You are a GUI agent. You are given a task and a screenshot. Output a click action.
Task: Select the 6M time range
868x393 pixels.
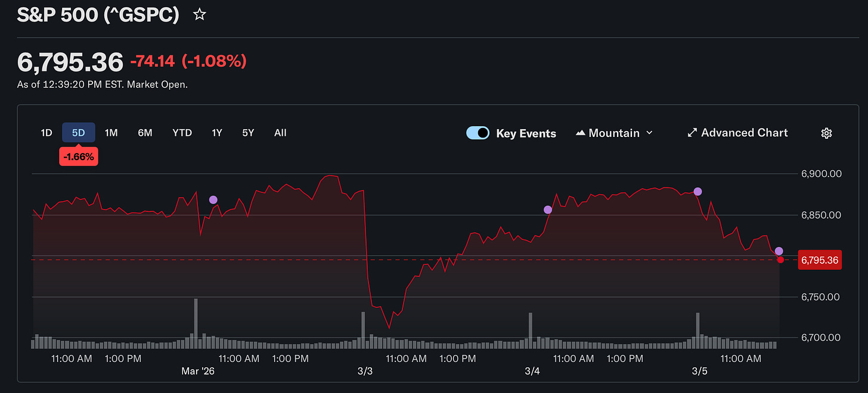tap(145, 133)
